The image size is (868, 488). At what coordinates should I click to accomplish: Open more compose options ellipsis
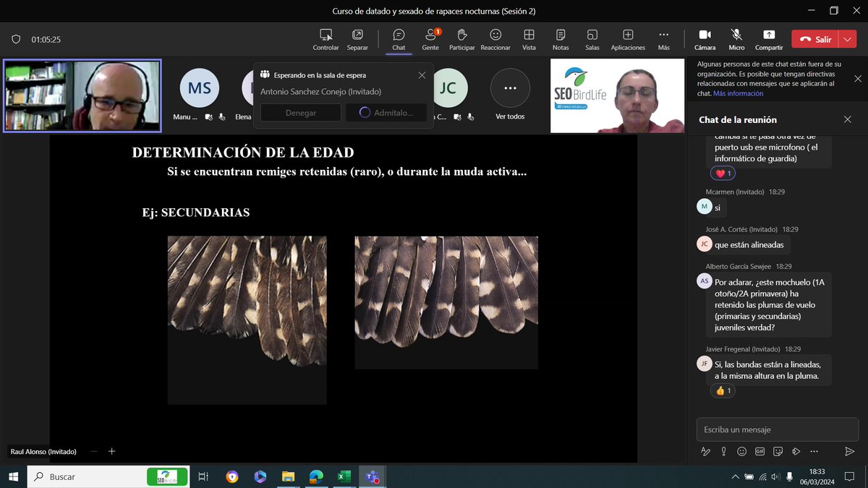tap(813, 451)
